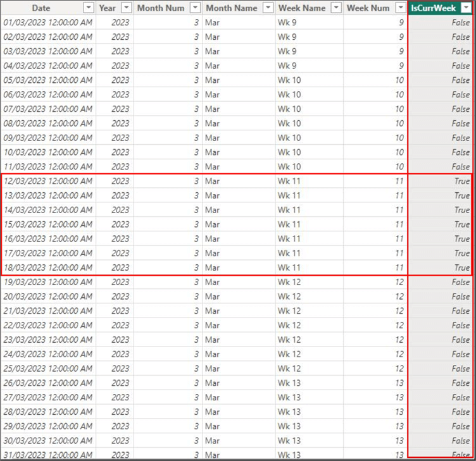The height and width of the screenshot is (461, 476).
Task: Click the date cell 27/03/2023 12:00:00 AM
Action: click(48, 398)
